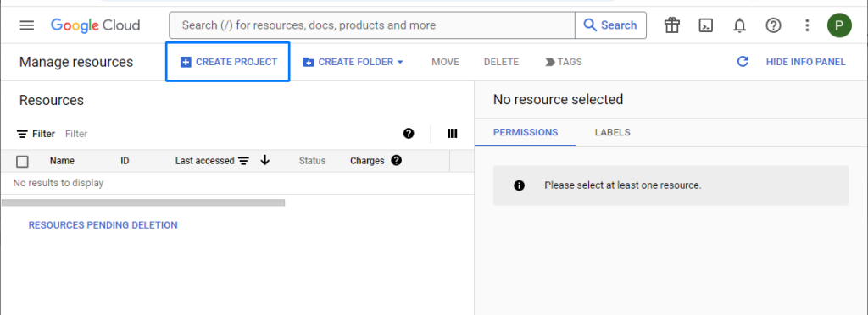The image size is (868, 315).
Task: Open the three-dot settings menu
Action: coord(807,25)
